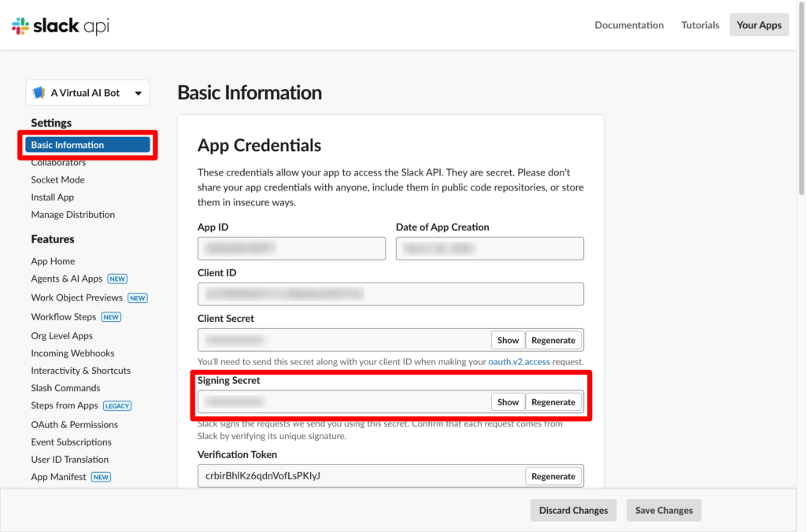Click the page vertical scrollbar
The image size is (806, 532).
pyautogui.click(x=801, y=118)
